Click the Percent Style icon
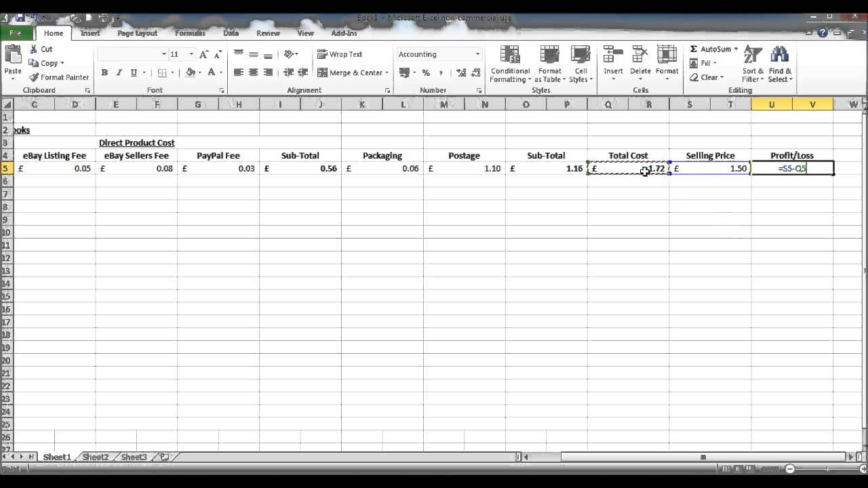Viewport: 868px width, 488px height. coord(425,71)
